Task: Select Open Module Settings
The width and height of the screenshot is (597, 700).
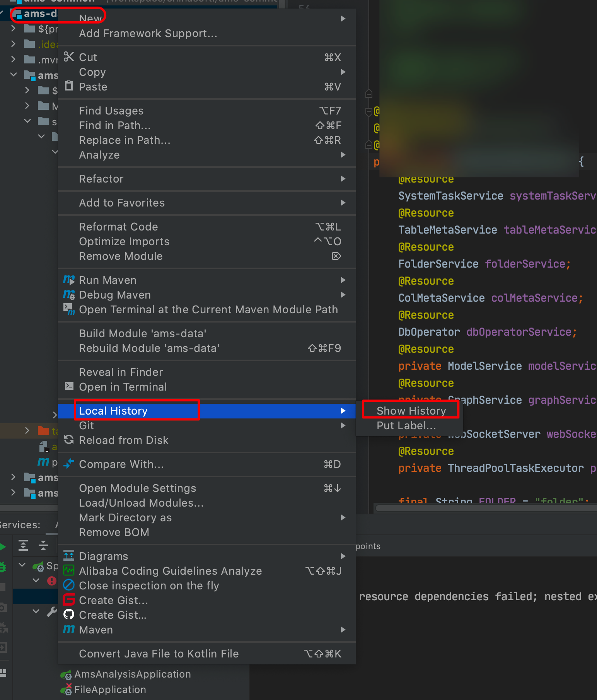Action: point(207,488)
